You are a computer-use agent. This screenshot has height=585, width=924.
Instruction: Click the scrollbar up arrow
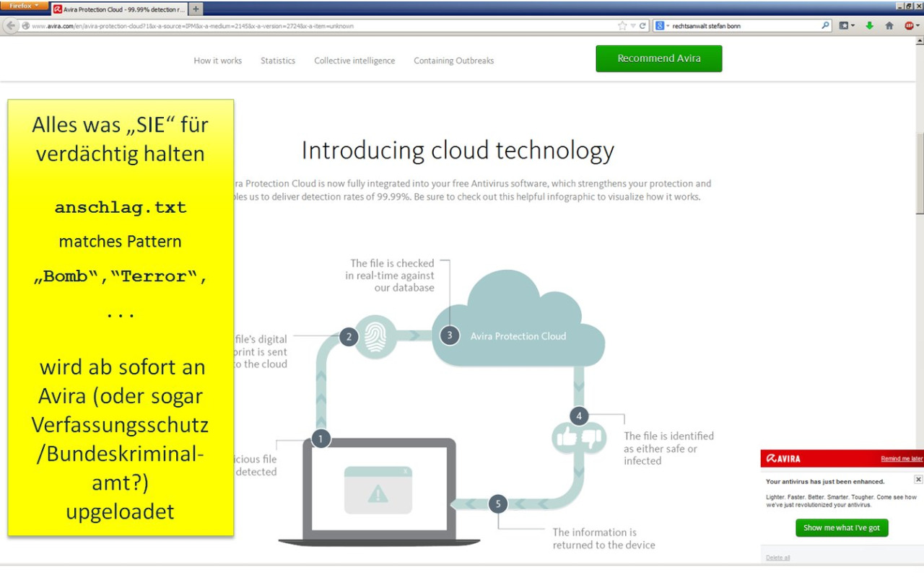[919, 40]
